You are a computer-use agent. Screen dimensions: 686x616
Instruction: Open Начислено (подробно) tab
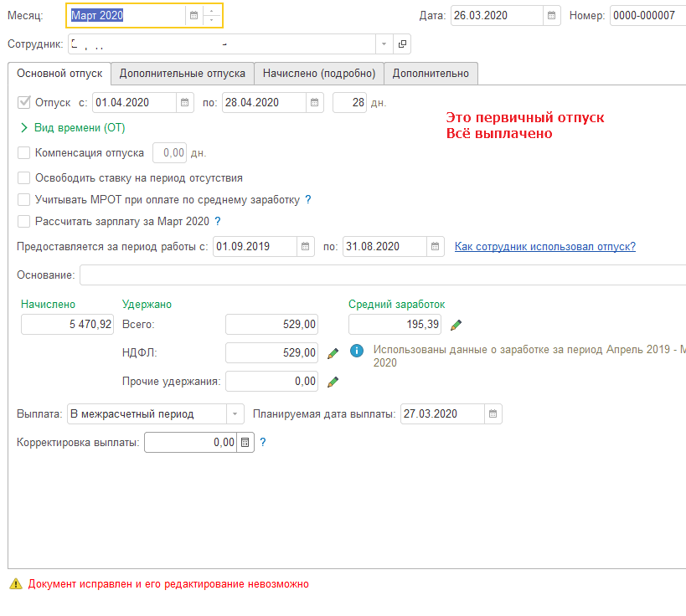[x=318, y=74]
